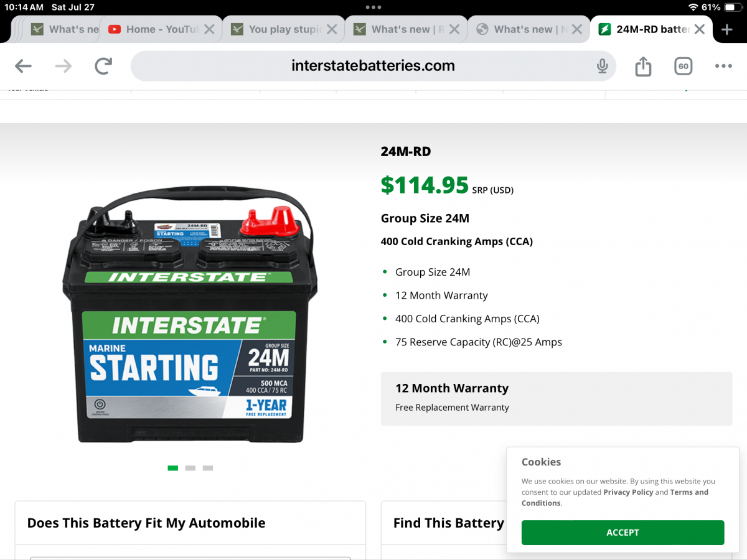Viewport: 747px width, 560px height.
Task: Open the three-dot browser menu
Action: [723, 66]
